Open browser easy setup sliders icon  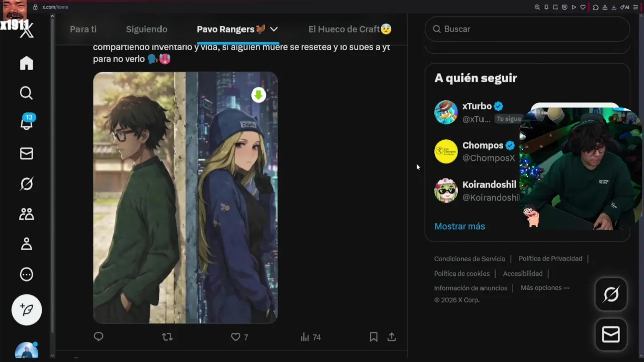pos(635,7)
